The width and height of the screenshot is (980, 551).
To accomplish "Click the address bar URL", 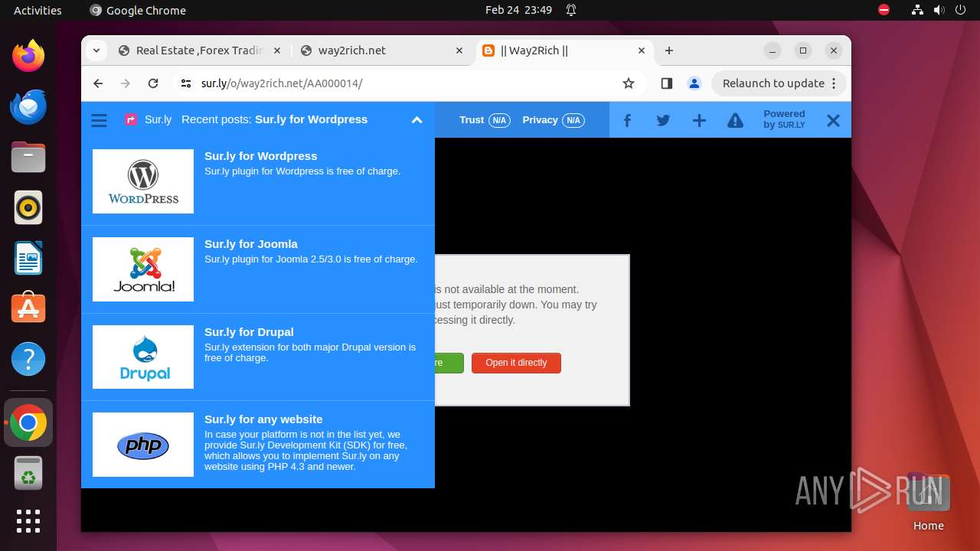I will (282, 83).
